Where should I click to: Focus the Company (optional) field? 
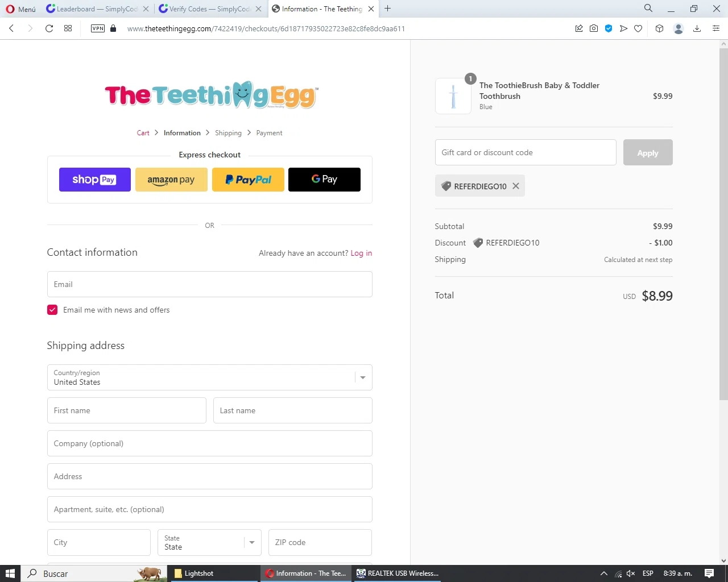(210, 443)
